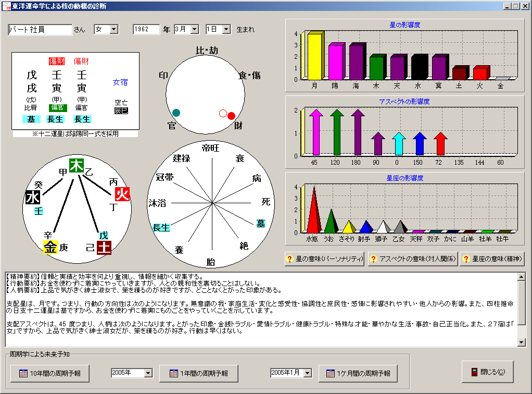Open 星の意味(パーソナリティ) help button
The image size is (532, 394).
click(325, 259)
